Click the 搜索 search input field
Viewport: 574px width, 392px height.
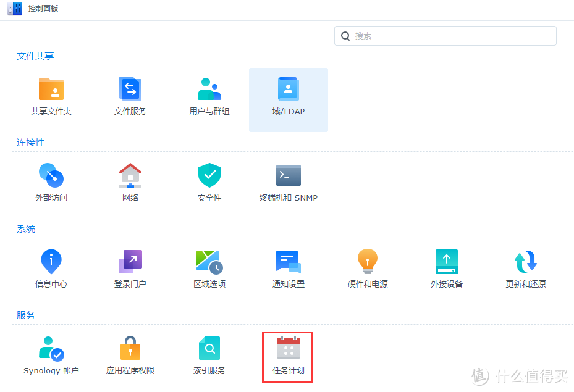coord(445,36)
